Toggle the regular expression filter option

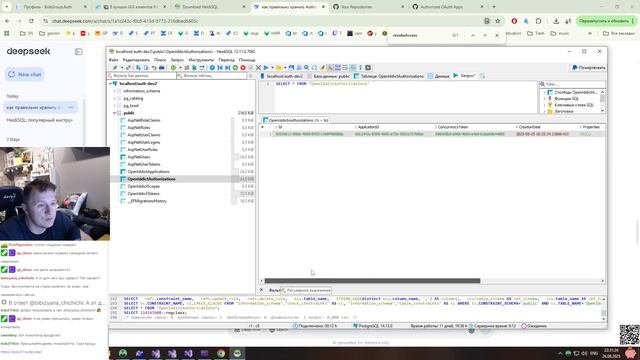(x=306, y=290)
